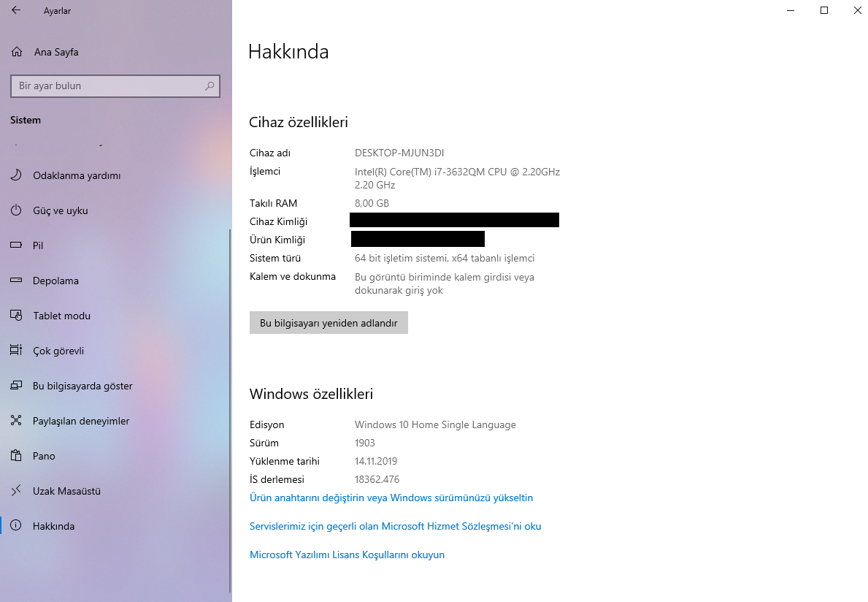Maximize the Ayarlar window
The height and width of the screenshot is (602, 868).
[x=823, y=10]
